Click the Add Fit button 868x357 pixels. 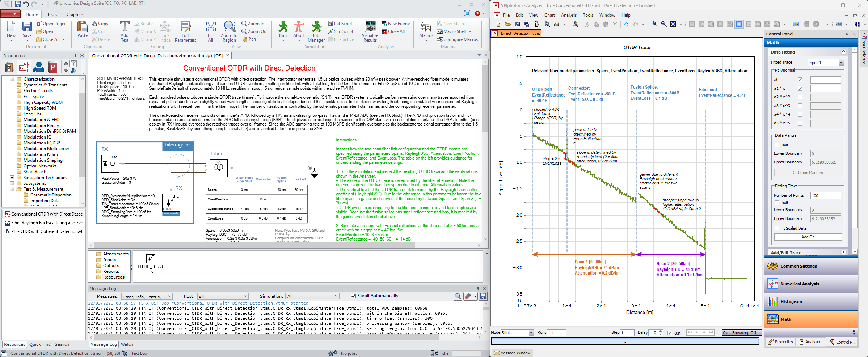point(808,237)
